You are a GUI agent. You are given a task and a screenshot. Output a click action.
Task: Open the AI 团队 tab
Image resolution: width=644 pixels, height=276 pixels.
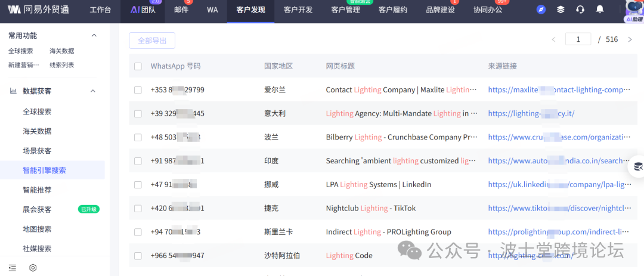coord(143,10)
